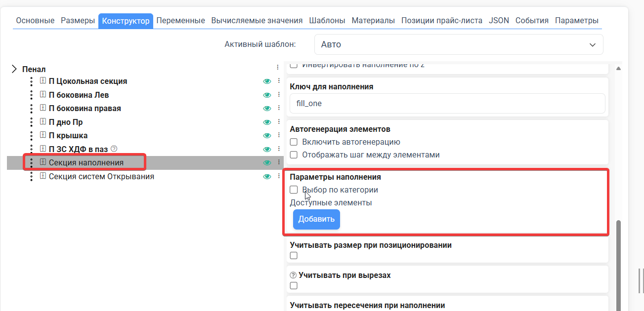Open the three-dot menu of Секция систем Открывания
This screenshot has height=311, width=644.
pos(279,176)
